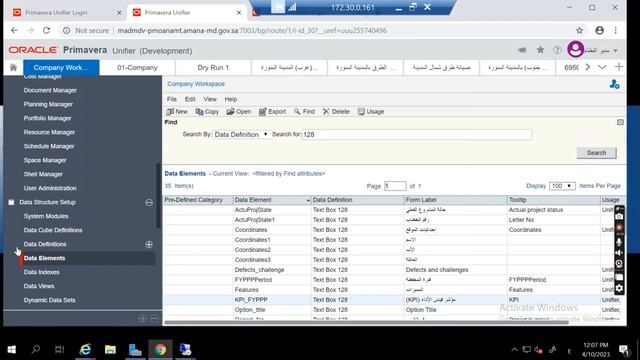Click the purple user avatar icon
This screenshot has height=360, width=640.
[x=575, y=50]
